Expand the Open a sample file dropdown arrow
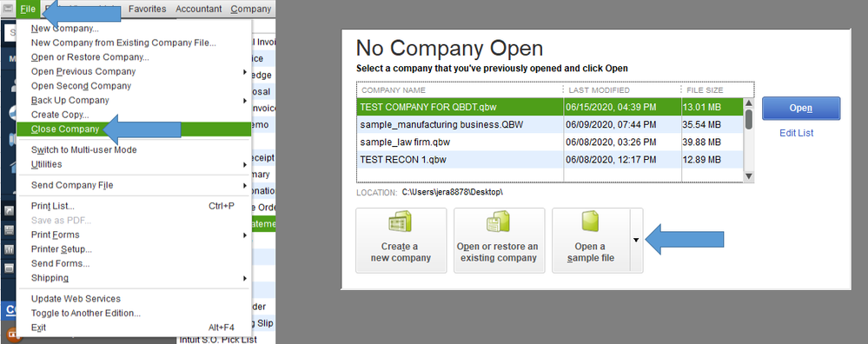This screenshot has height=344, width=868. 636,241
